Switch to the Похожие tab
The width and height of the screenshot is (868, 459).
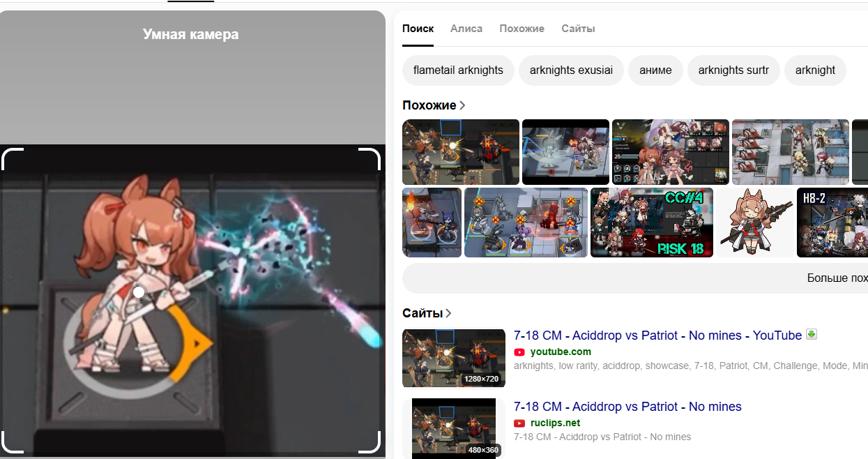[x=521, y=29]
